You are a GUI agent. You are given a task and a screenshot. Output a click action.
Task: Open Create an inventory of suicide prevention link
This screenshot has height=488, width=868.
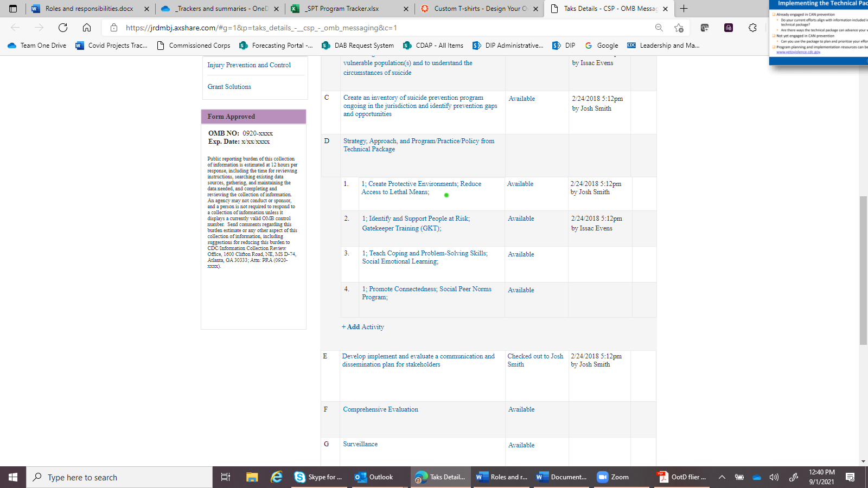tap(420, 106)
